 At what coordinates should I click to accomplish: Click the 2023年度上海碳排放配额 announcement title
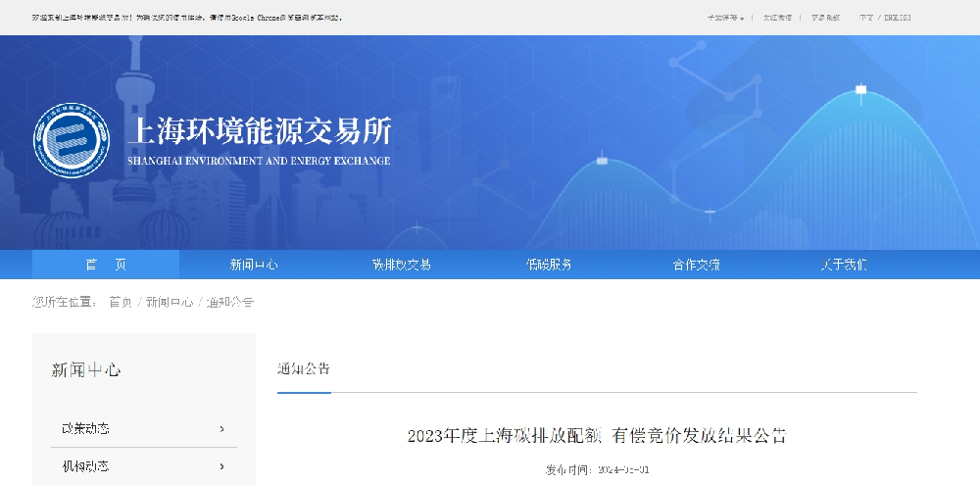pyautogui.click(x=596, y=436)
